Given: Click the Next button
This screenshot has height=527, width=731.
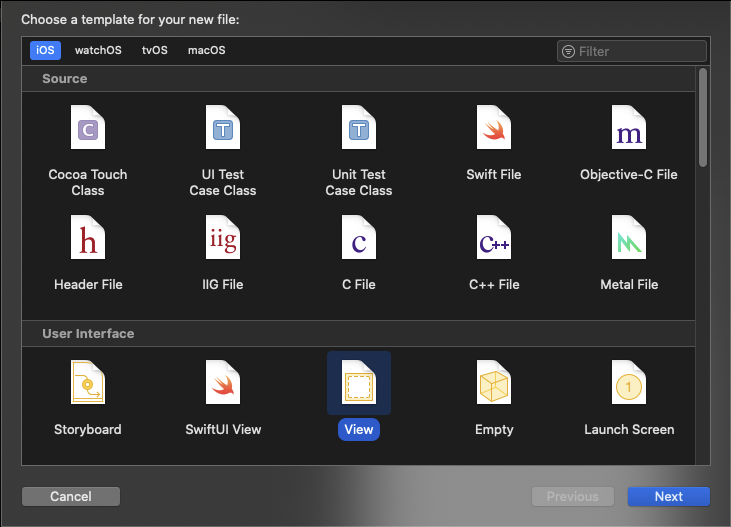Looking at the screenshot, I should point(669,496).
